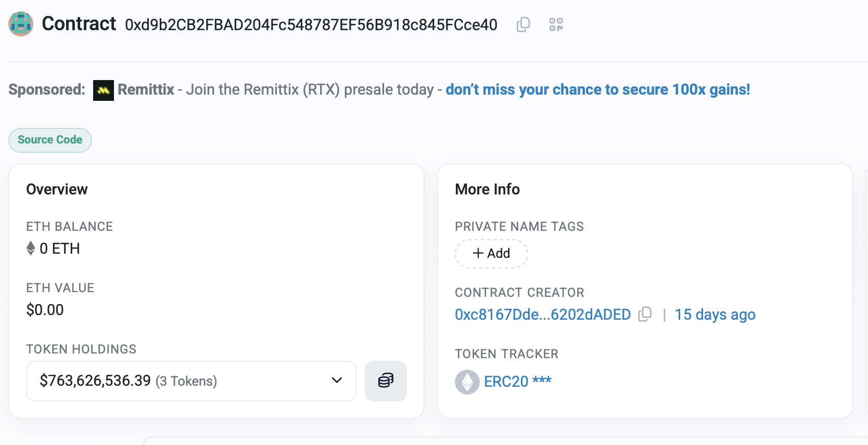Copy the contract address to clipboard

523,24
